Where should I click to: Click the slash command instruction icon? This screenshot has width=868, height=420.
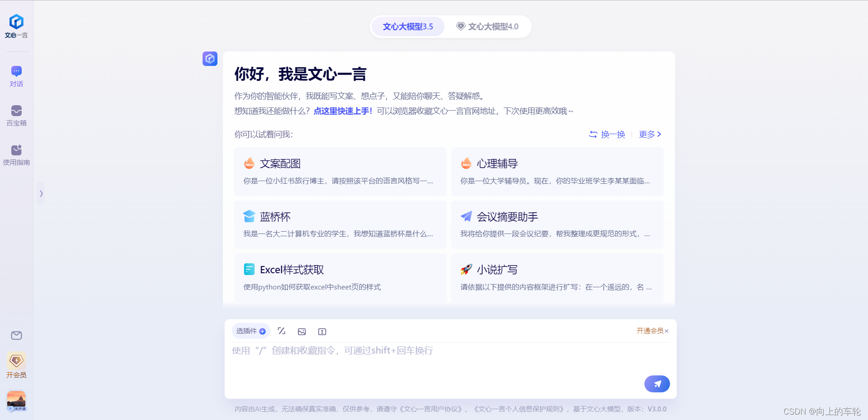282,331
